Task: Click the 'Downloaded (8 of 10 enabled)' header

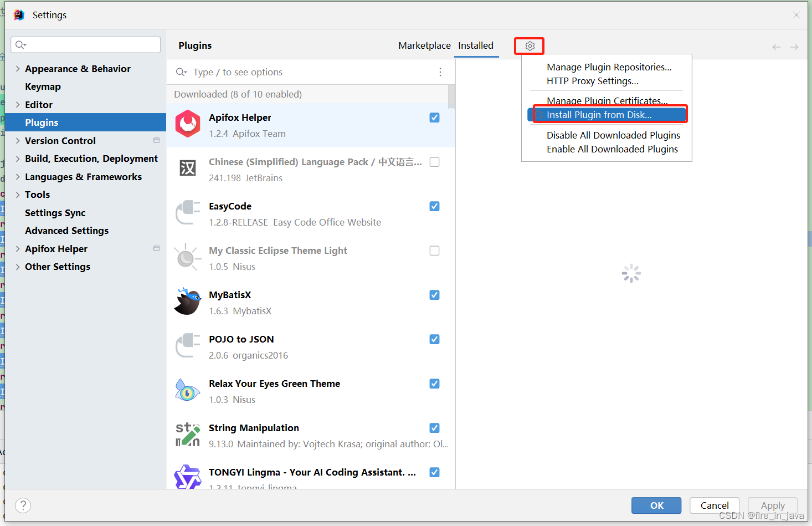Action: [238, 94]
